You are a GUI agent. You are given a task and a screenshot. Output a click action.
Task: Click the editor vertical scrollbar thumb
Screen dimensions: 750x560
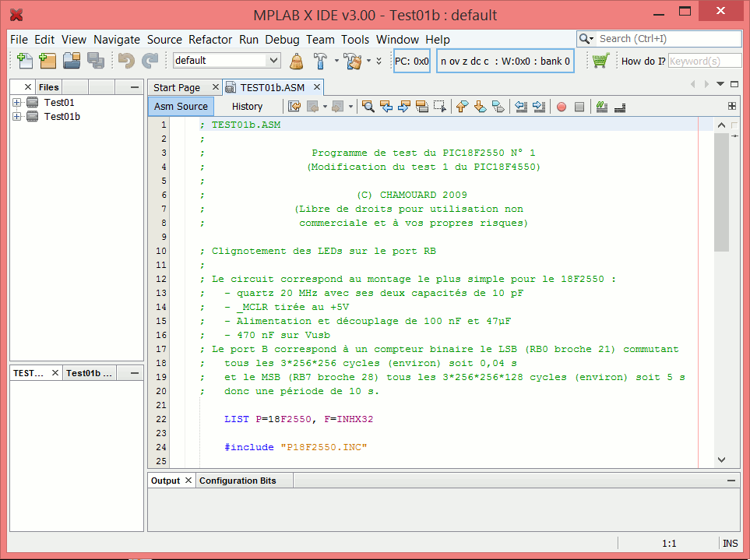tap(721, 191)
